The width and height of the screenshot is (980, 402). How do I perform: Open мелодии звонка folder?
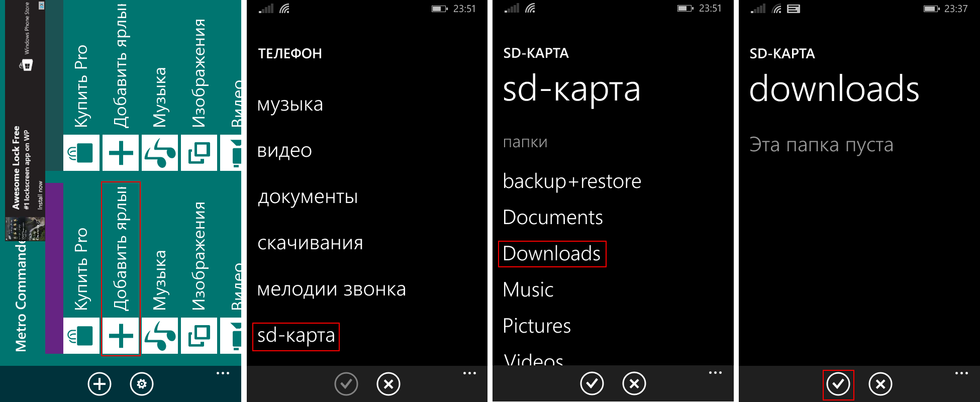coord(331,289)
